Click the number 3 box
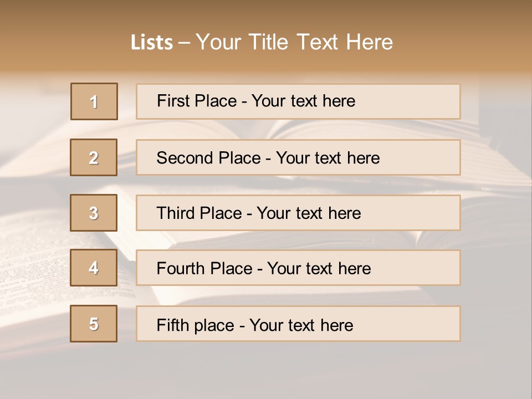The width and height of the screenshot is (532, 399). (94, 213)
